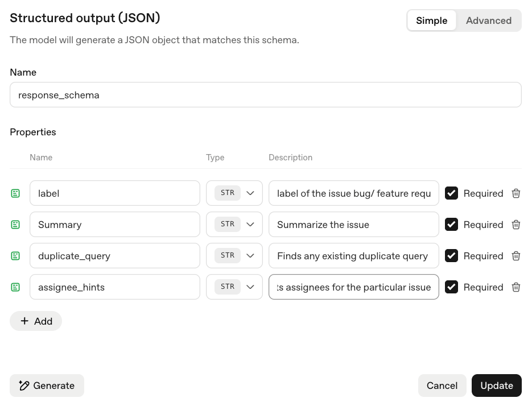Click the Generate button
Screen dimensions: 532x402
(47, 386)
